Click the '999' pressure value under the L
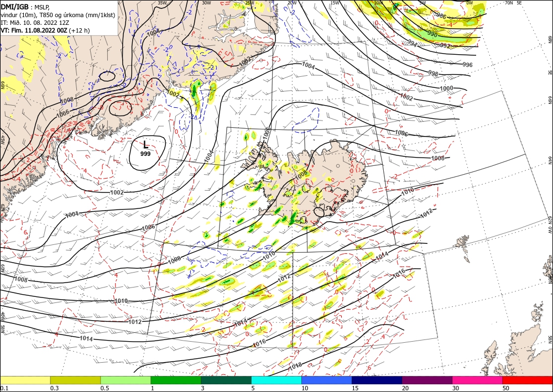The height and width of the screenshot is (392, 553). tap(145, 154)
